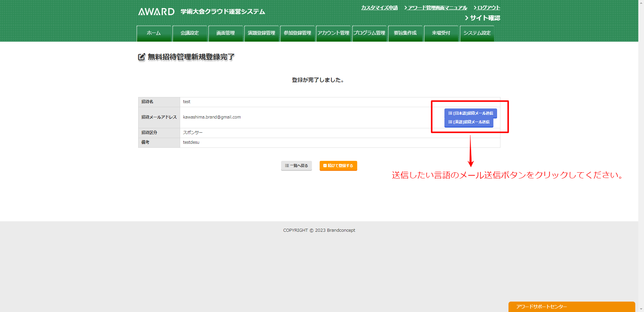Expand the アワードサポートセンター panel
The height and width of the screenshot is (312, 644).
pos(571,307)
